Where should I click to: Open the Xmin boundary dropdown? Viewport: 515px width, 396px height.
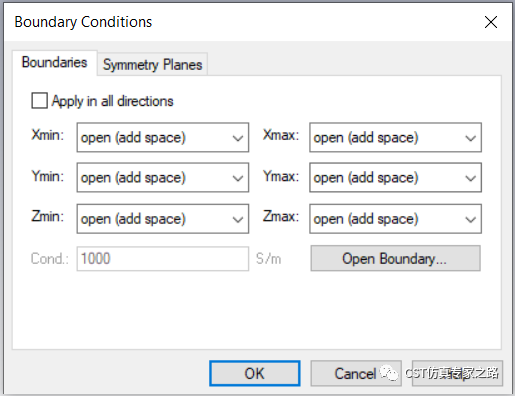pyautogui.click(x=163, y=137)
